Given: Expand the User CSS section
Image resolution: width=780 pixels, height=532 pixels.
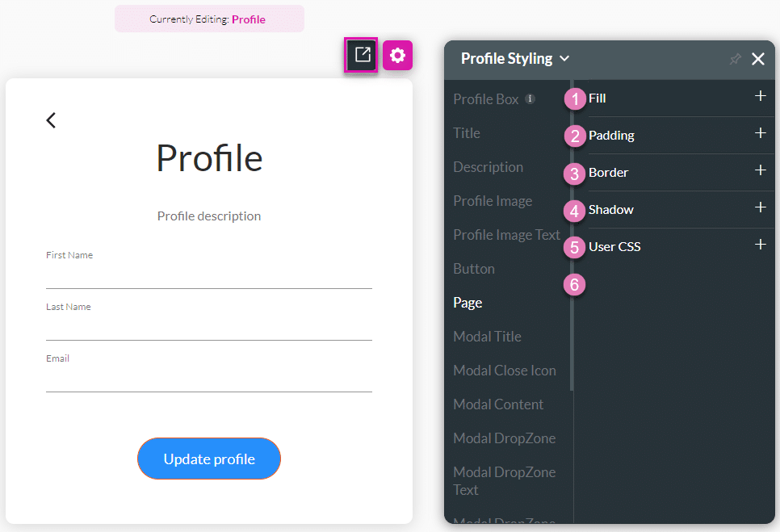Looking at the screenshot, I should (759, 244).
